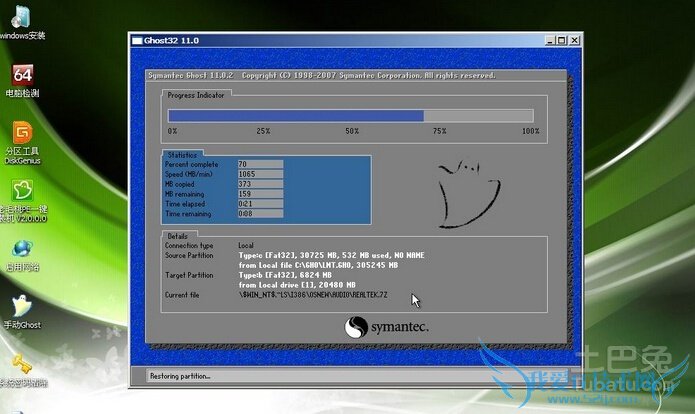Click the 75% progress label
695x414 pixels.
click(440, 131)
